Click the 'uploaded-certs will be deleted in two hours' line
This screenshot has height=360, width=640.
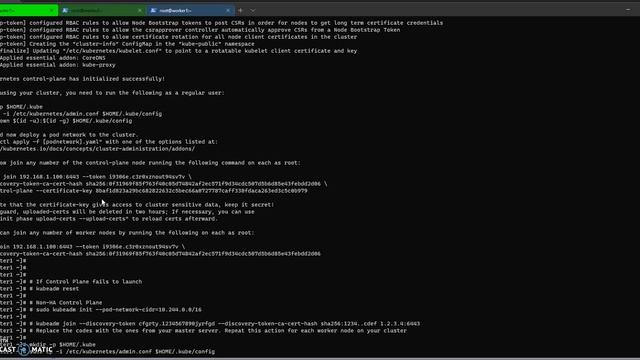(x=127, y=211)
